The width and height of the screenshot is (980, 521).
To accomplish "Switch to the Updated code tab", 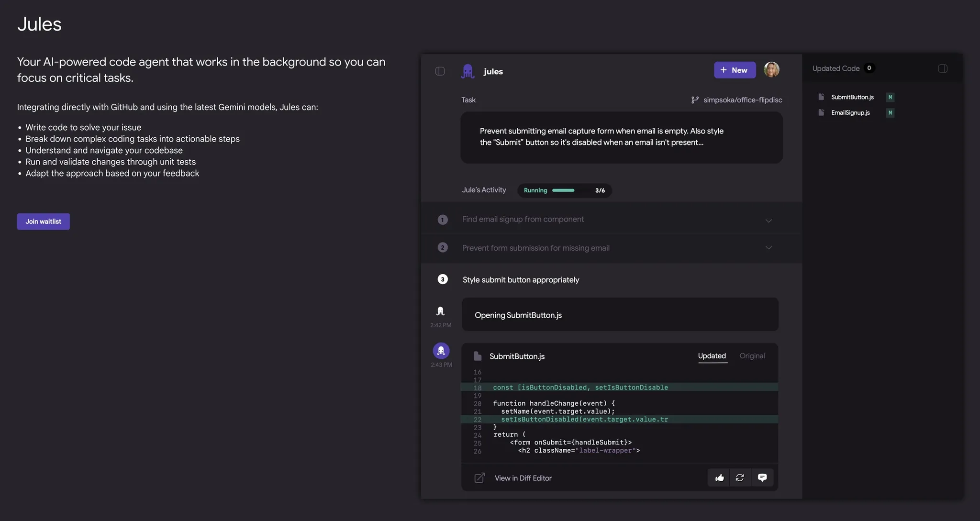I will point(712,356).
